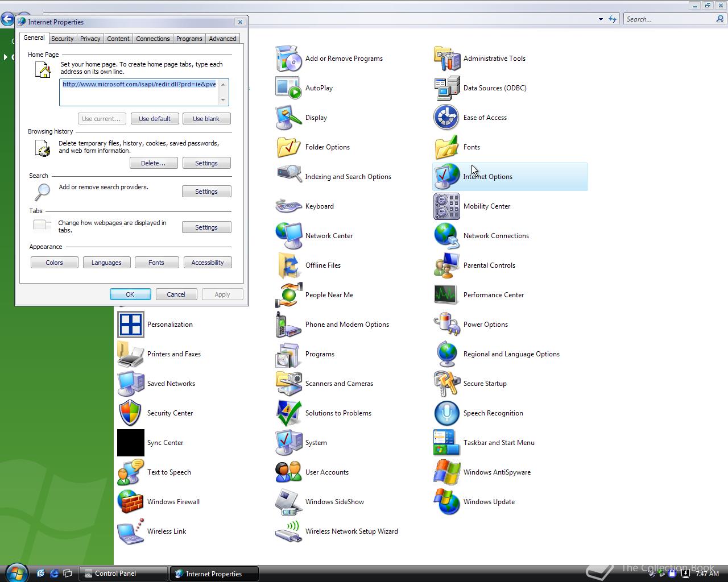Click the Delete... browsing history button
The width and height of the screenshot is (728, 582).
pyautogui.click(x=154, y=163)
